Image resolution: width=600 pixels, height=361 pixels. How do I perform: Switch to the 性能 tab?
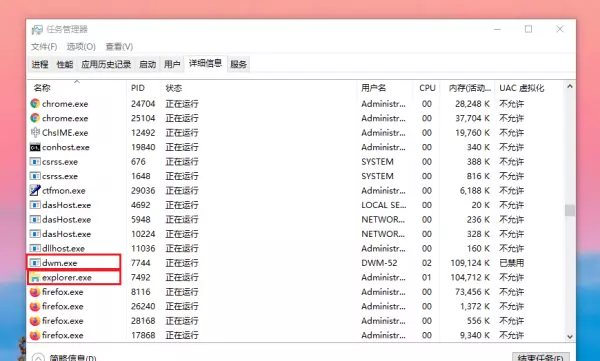click(65, 64)
